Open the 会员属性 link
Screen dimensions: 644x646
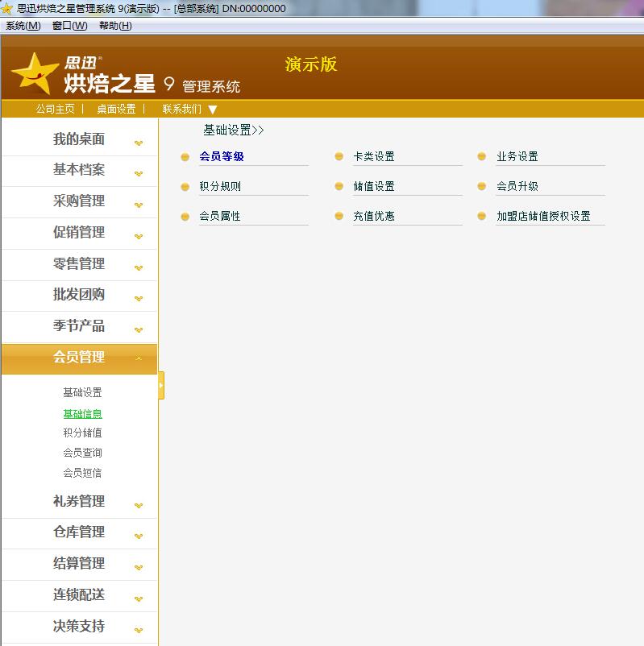(220, 216)
